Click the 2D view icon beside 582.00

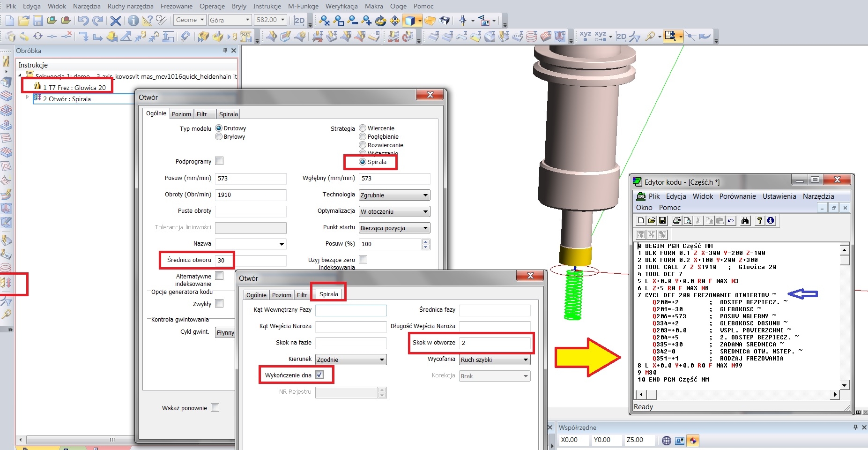[x=299, y=20]
